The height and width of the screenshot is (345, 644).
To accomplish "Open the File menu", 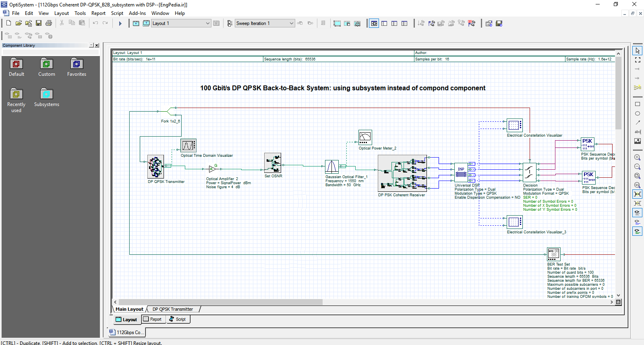I will point(16,13).
